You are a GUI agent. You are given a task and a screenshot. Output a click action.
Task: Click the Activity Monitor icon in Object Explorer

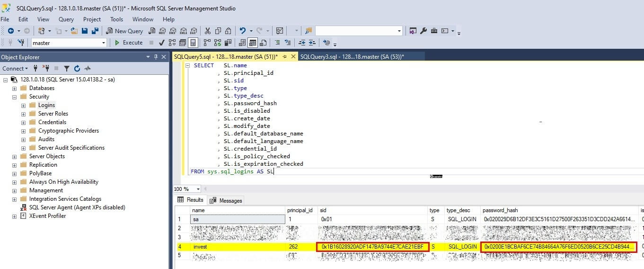(88, 69)
